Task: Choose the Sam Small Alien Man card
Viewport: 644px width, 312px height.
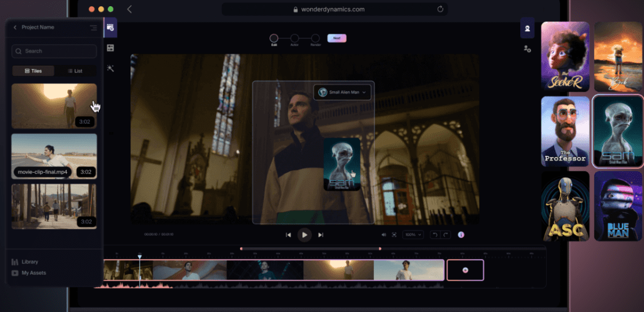Action: (618, 131)
